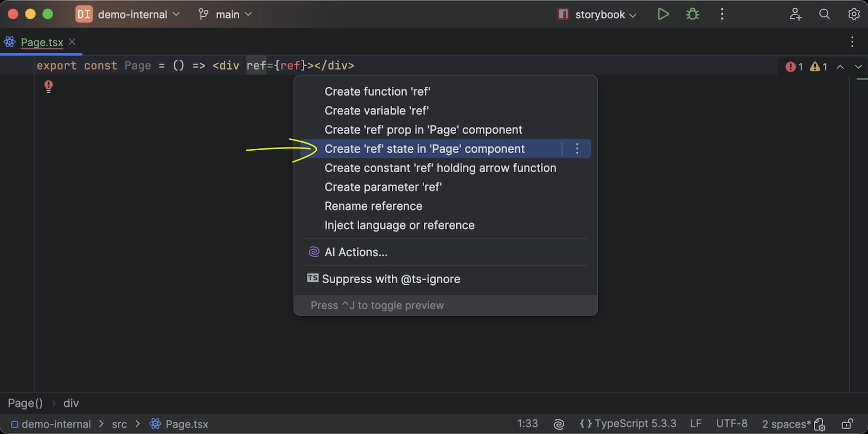Change UTF-8 file encoding
The height and width of the screenshot is (434, 868).
pos(731,424)
